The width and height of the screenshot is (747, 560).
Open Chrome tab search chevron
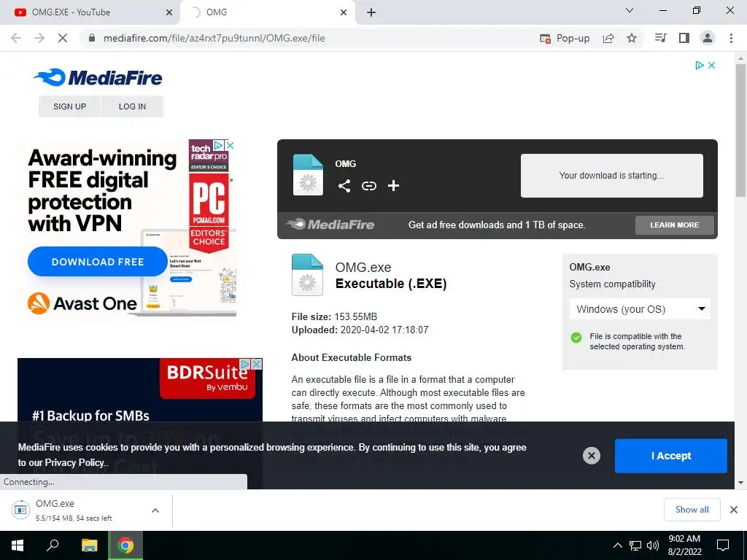630,10
